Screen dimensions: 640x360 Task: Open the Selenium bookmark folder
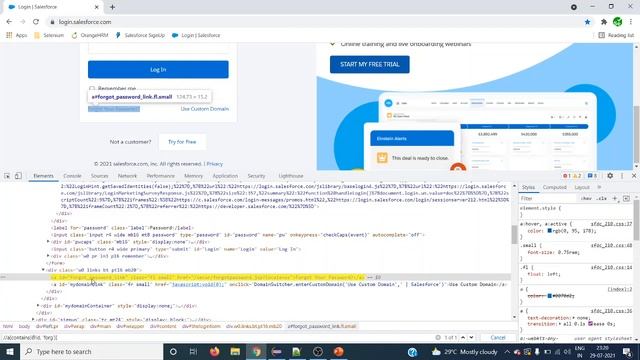click(x=49, y=36)
